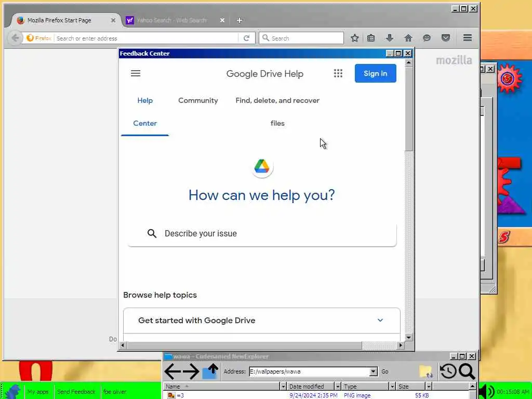The height and width of the screenshot is (399, 532).
Task: Sort by the Name column header
Action: click(x=221, y=386)
